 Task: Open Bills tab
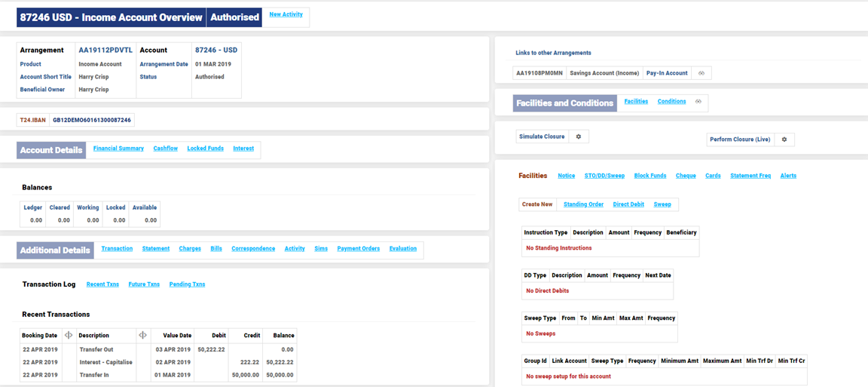point(216,248)
